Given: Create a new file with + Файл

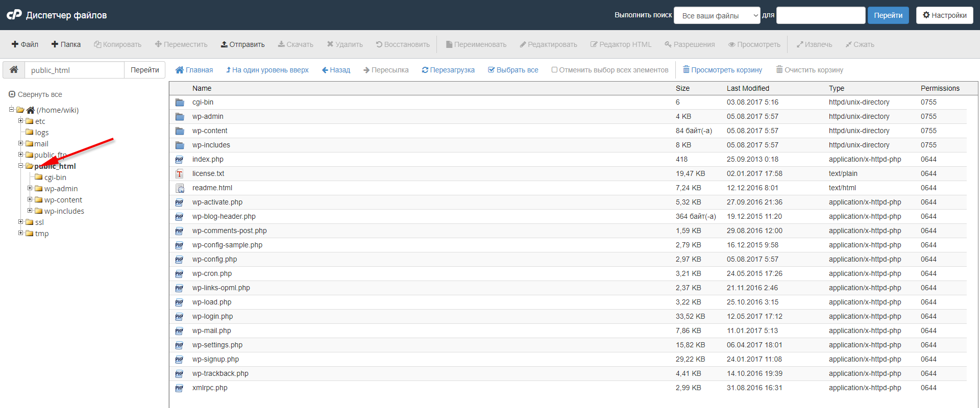Looking at the screenshot, I should (x=25, y=44).
